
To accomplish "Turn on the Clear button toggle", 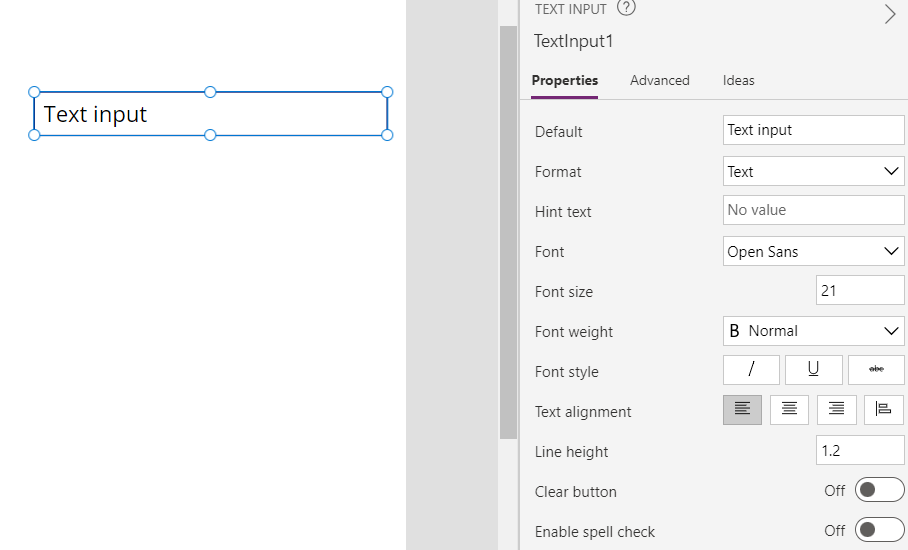I will [879, 490].
